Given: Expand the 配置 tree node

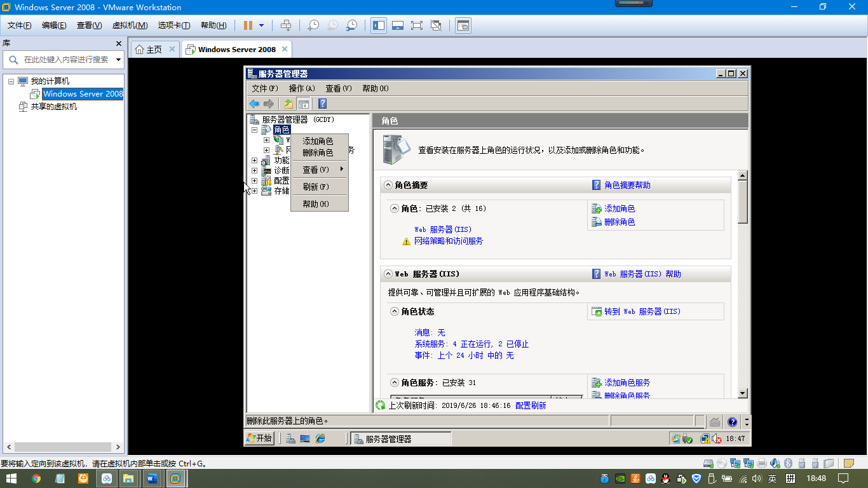Looking at the screenshot, I should click(254, 180).
